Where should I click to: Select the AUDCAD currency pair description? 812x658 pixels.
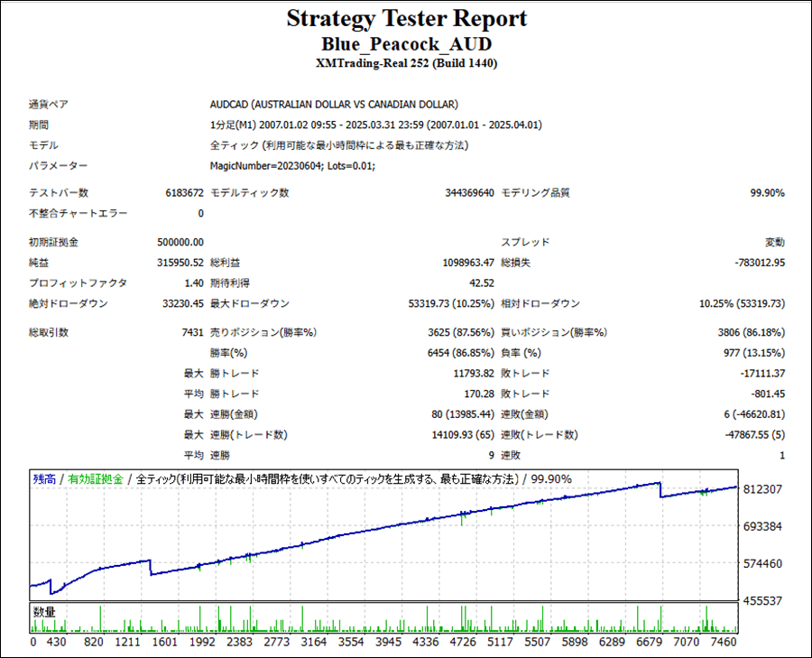tap(334, 105)
